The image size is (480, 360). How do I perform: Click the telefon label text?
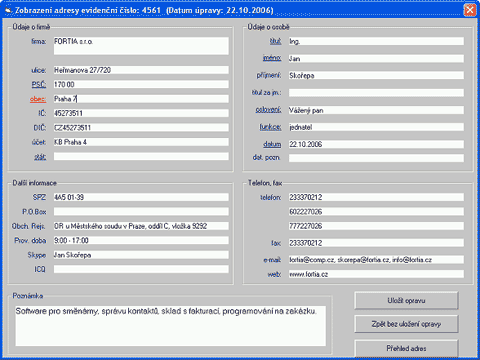271,197
